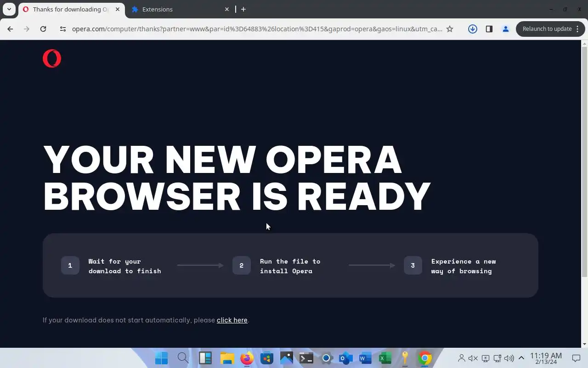Toggle the browser side panel
588x368 pixels.
point(489,29)
